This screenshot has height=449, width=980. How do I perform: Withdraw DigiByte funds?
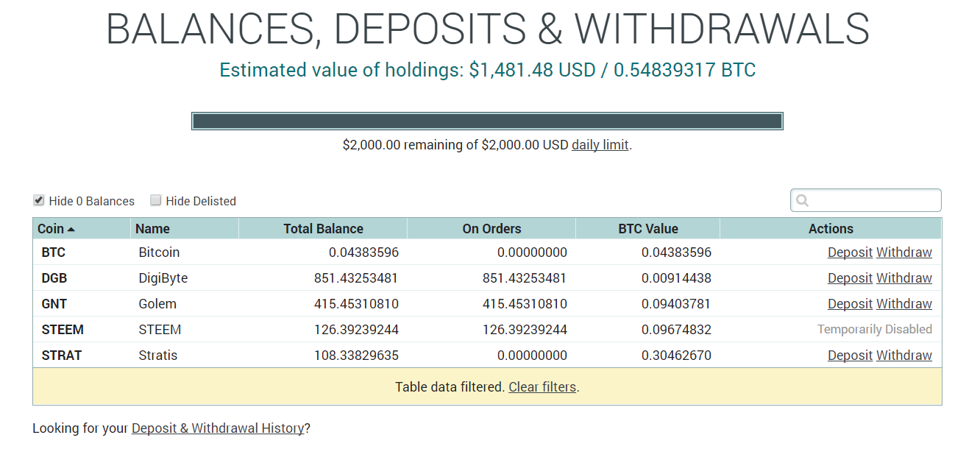click(904, 278)
